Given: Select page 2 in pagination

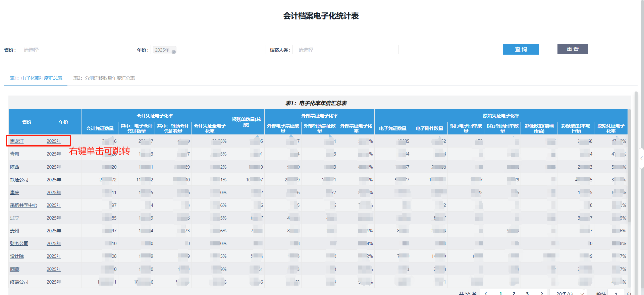Looking at the screenshot, I should pos(514,293).
